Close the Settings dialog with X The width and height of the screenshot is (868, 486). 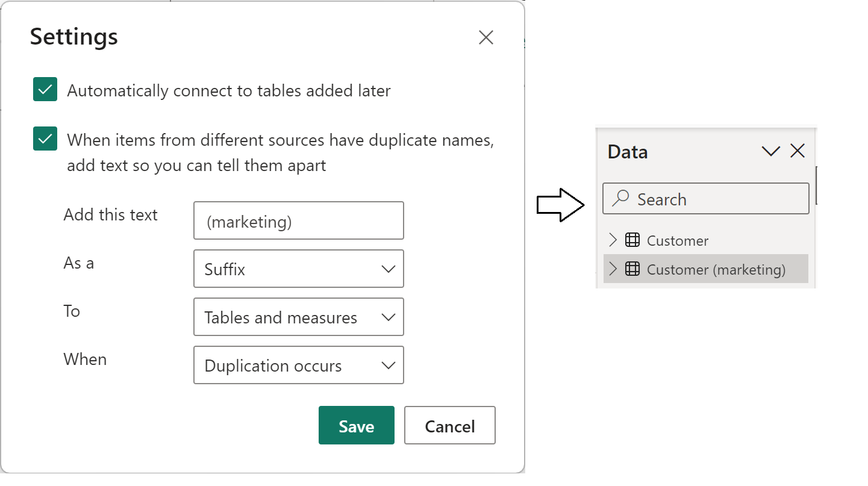[x=486, y=38]
